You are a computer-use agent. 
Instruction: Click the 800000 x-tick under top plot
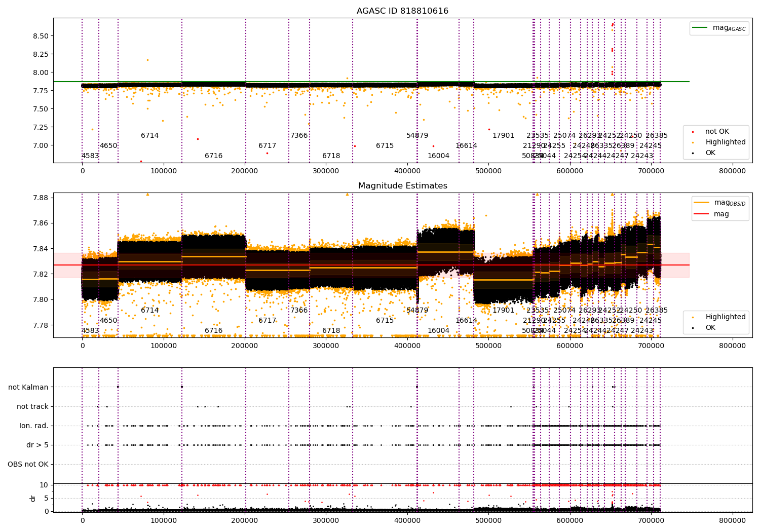point(732,171)
